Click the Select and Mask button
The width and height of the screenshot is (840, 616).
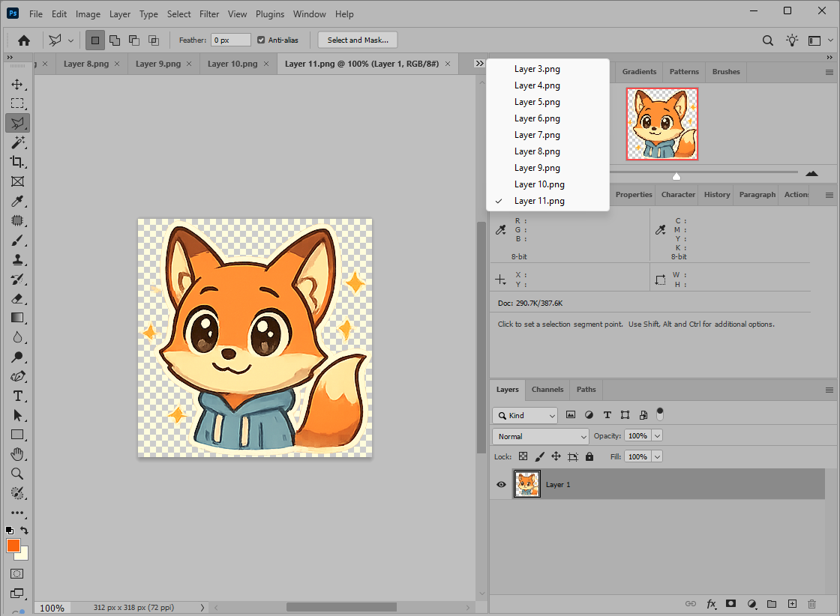tap(357, 40)
